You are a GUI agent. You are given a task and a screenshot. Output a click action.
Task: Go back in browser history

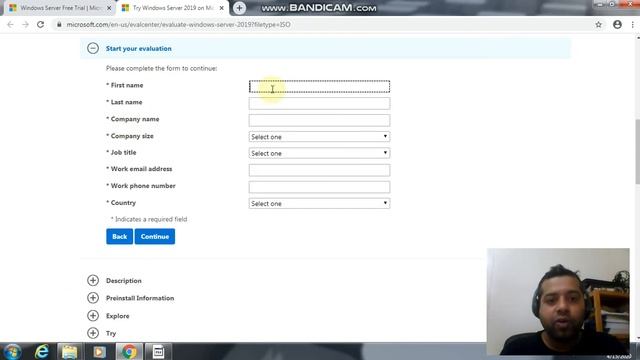10,24
